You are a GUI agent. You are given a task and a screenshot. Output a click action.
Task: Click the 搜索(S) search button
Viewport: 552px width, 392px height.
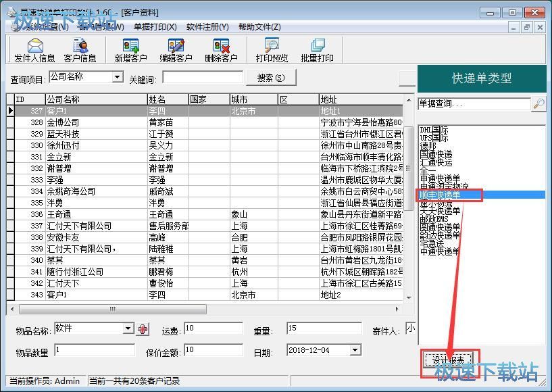point(271,78)
